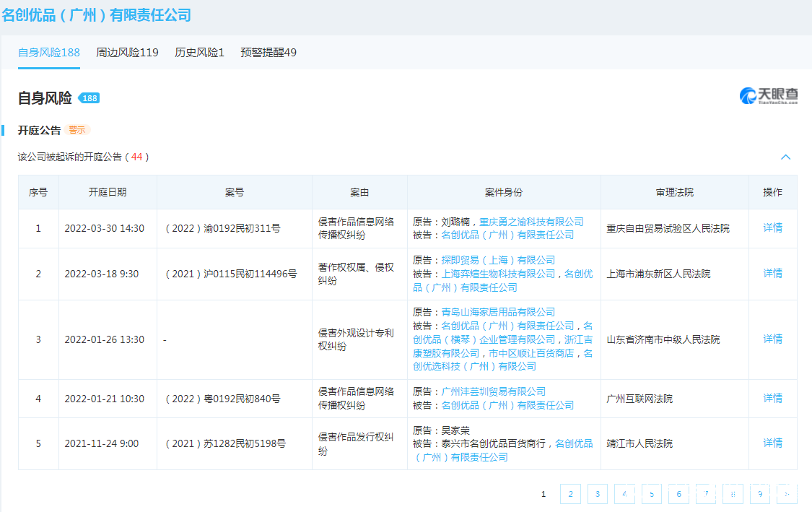Image resolution: width=812 pixels, height=512 pixels.
Task: Go to page 2 of results
Action: (x=570, y=494)
